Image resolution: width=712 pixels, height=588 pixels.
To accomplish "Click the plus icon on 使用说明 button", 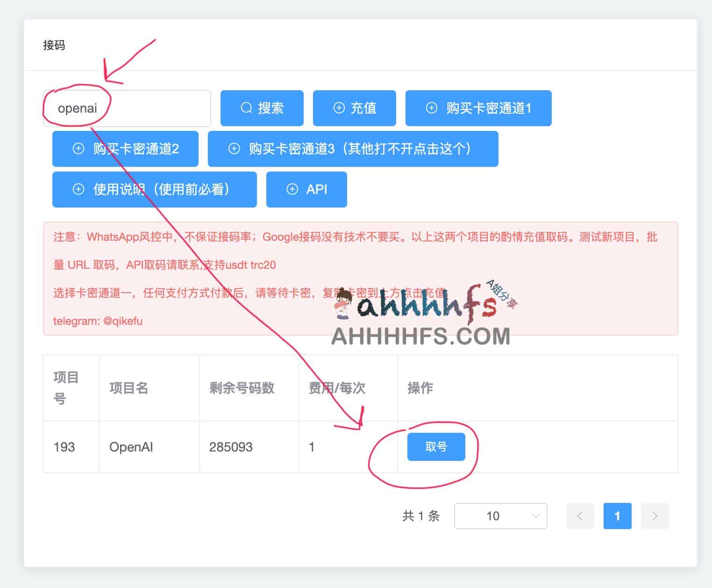I will tap(78, 189).
